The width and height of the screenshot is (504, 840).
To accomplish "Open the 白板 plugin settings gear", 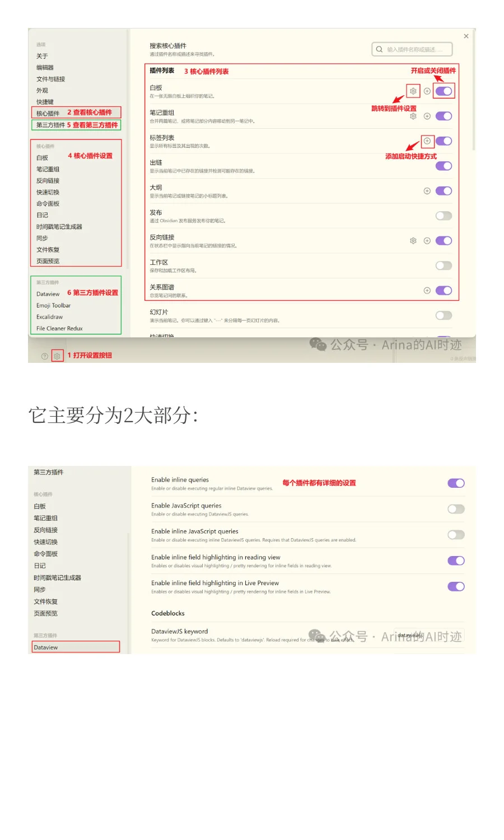I will pos(413,91).
